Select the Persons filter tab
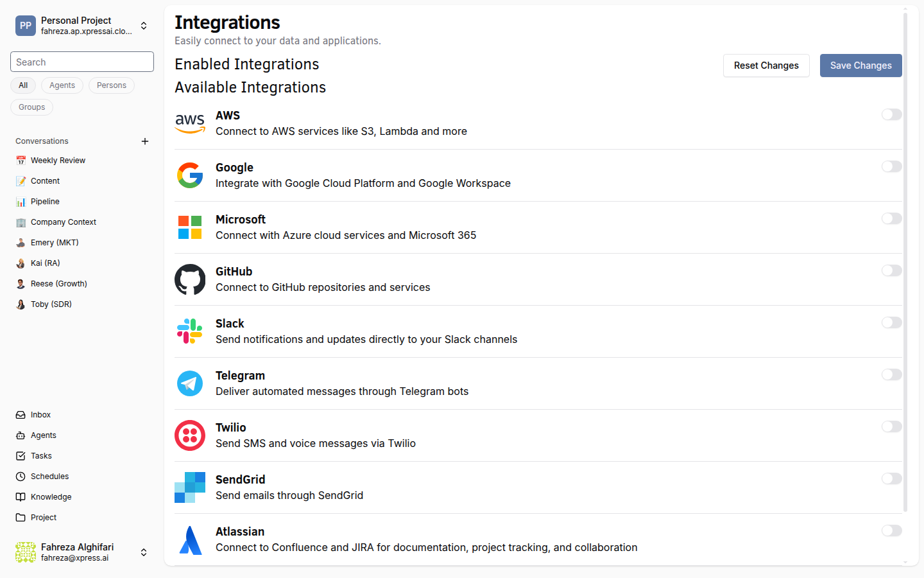This screenshot has height=578, width=924. pos(112,85)
